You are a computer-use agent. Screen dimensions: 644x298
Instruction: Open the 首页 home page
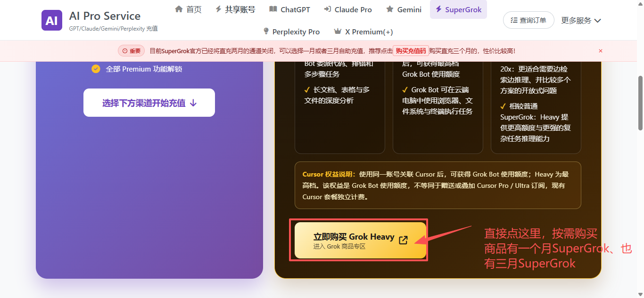[188, 9]
